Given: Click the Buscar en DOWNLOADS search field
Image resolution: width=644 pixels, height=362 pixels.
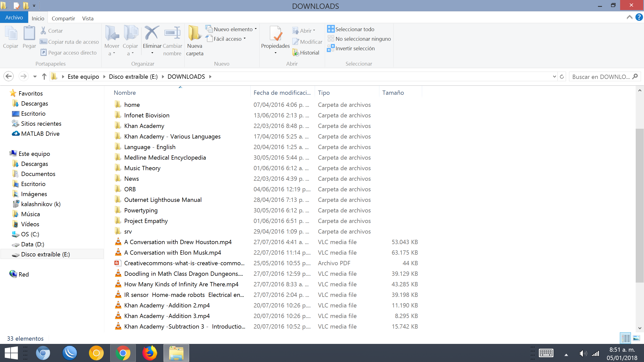Looking at the screenshot, I should (605, 76).
